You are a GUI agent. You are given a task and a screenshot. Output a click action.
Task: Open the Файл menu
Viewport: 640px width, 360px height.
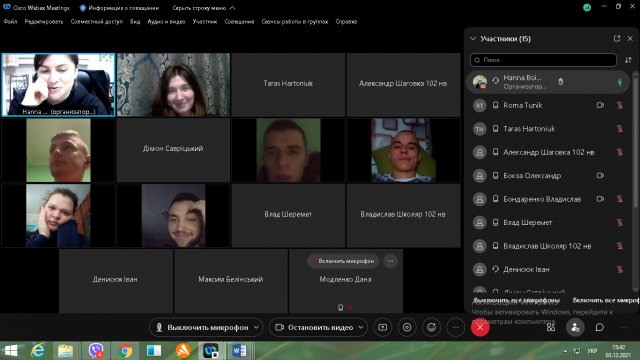point(10,22)
